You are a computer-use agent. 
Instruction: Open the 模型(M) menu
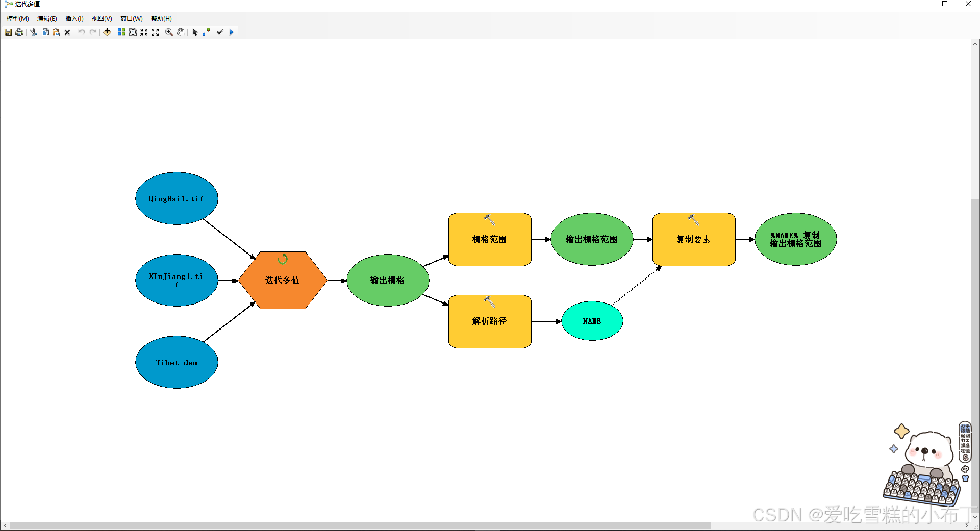pos(17,19)
